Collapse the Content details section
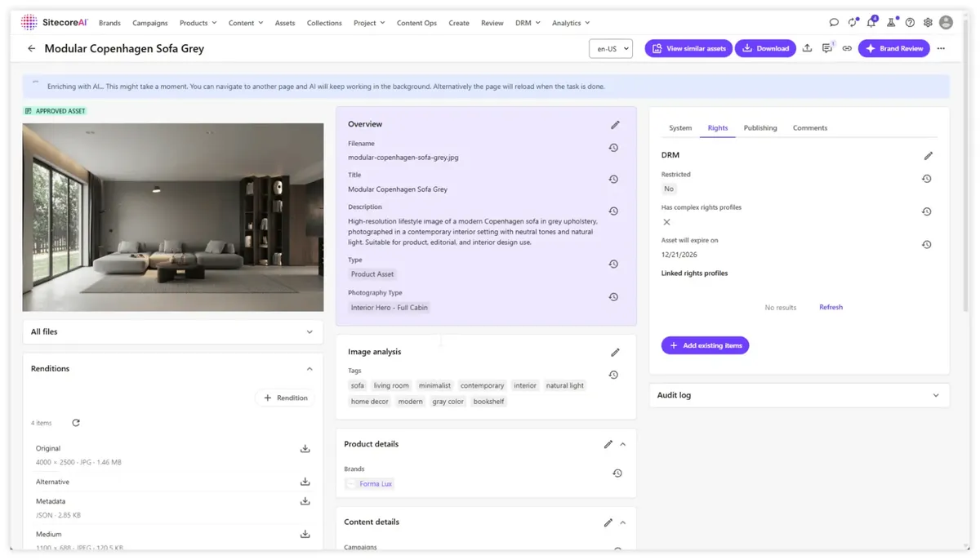 coord(623,522)
